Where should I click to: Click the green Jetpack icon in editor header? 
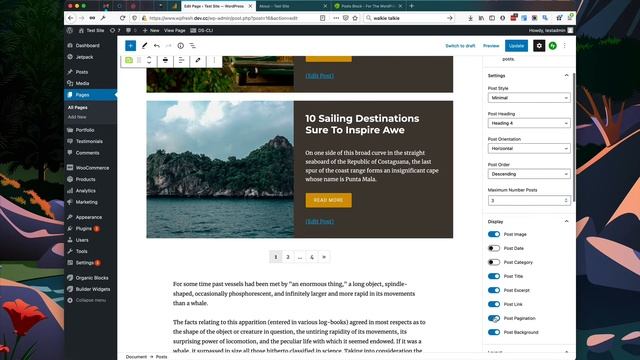click(x=553, y=46)
